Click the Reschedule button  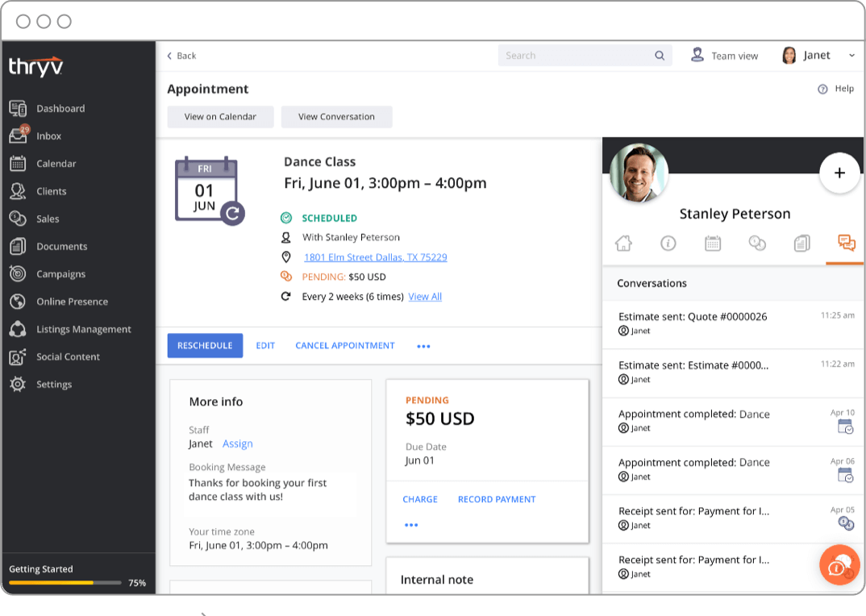[x=205, y=345]
